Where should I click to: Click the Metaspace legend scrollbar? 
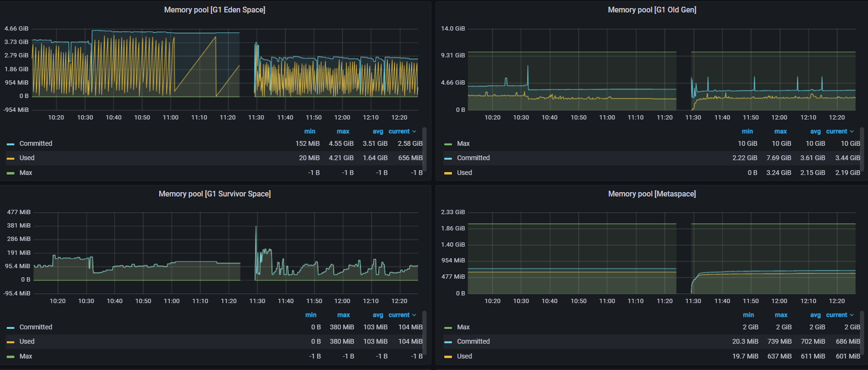(862, 333)
